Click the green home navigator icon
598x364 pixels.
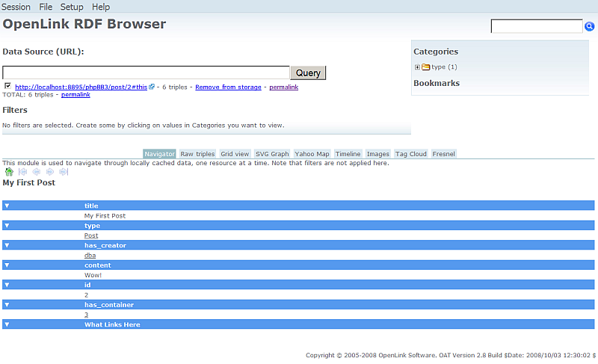coord(9,172)
